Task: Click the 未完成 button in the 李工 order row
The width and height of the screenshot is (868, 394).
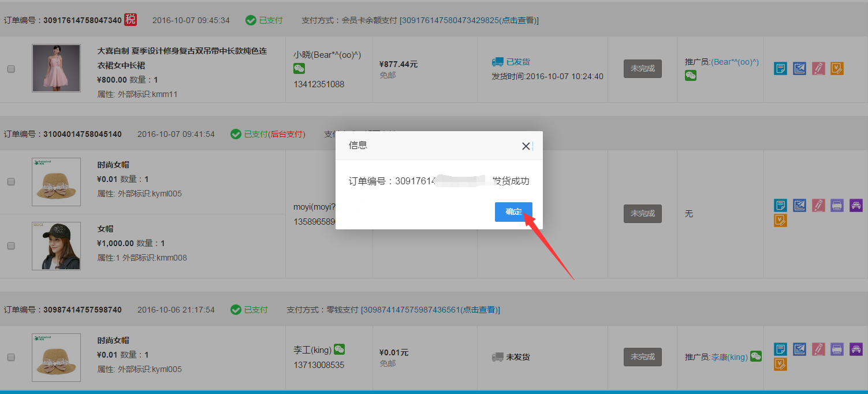Action: pyautogui.click(x=642, y=357)
